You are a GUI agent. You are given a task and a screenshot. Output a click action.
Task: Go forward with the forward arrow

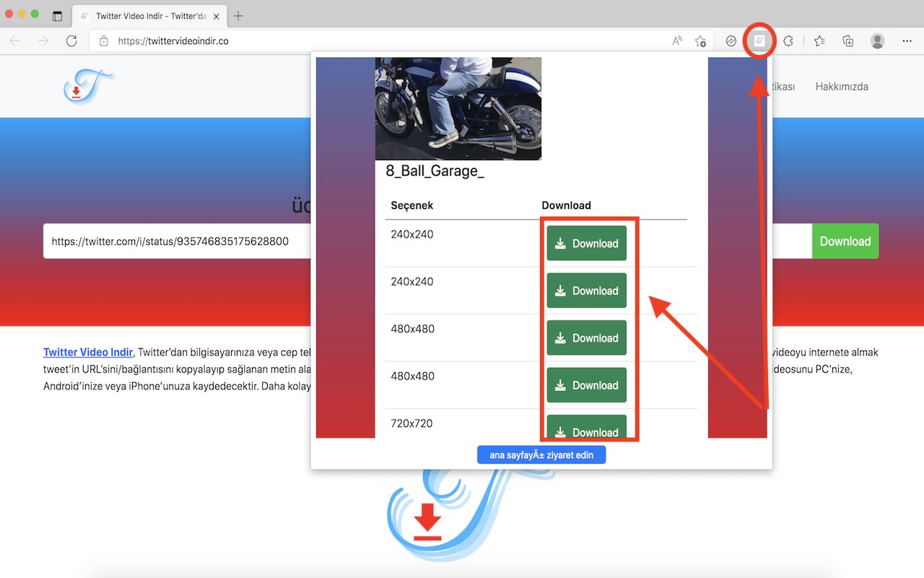(x=43, y=41)
